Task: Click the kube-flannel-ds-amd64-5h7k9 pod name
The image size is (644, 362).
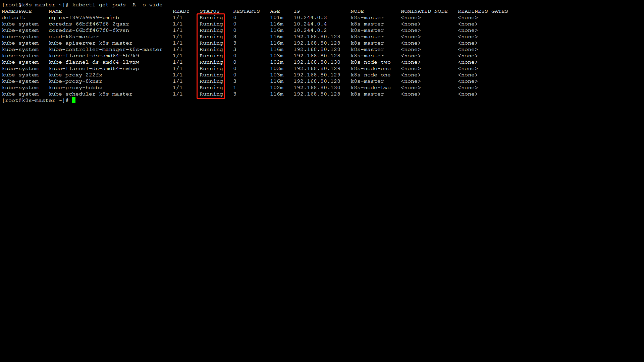Action: pos(94,56)
